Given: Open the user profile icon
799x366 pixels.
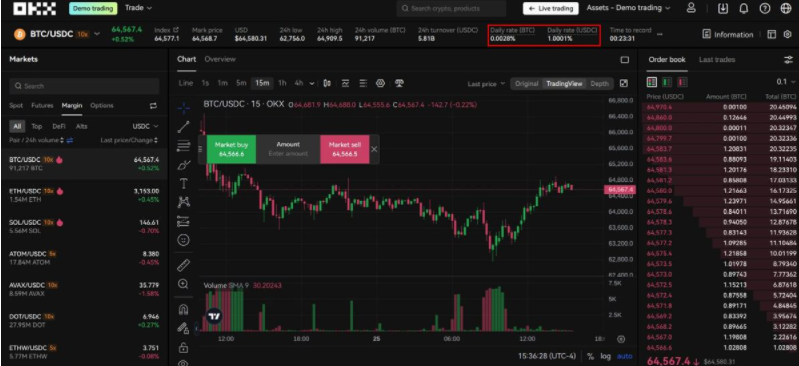Looking at the screenshot, I should 691,8.
